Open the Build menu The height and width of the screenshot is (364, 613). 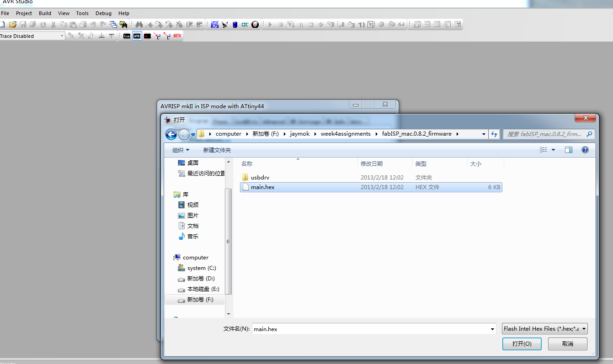(45, 13)
